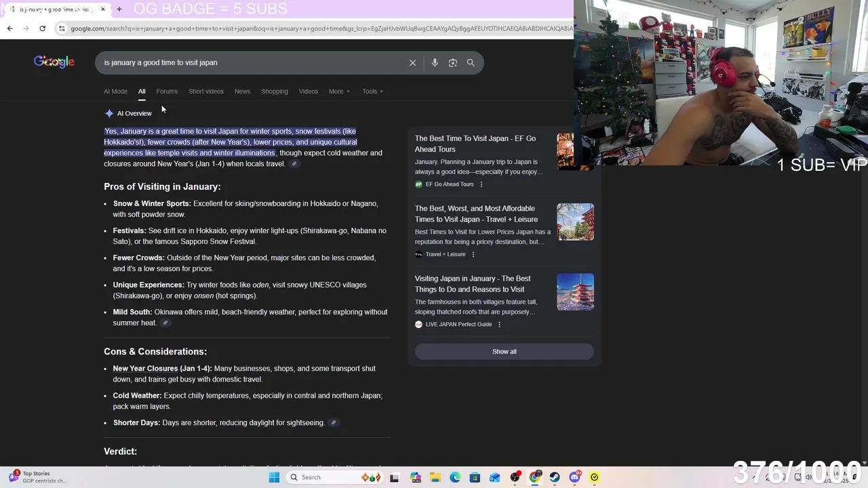The image size is (868, 488).
Task: Open options for Travel + Leisure result
Action: pos(473,254)
